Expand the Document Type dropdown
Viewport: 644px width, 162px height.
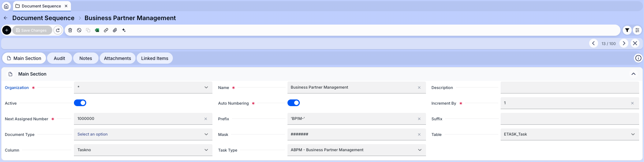pyautogui.click(x=143, y=134)
